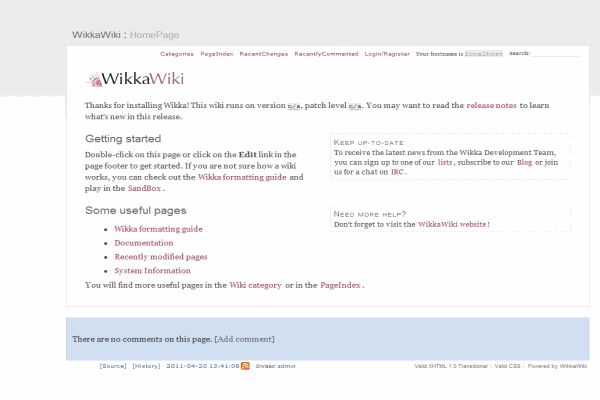Open the release notes link

[491, 105]
